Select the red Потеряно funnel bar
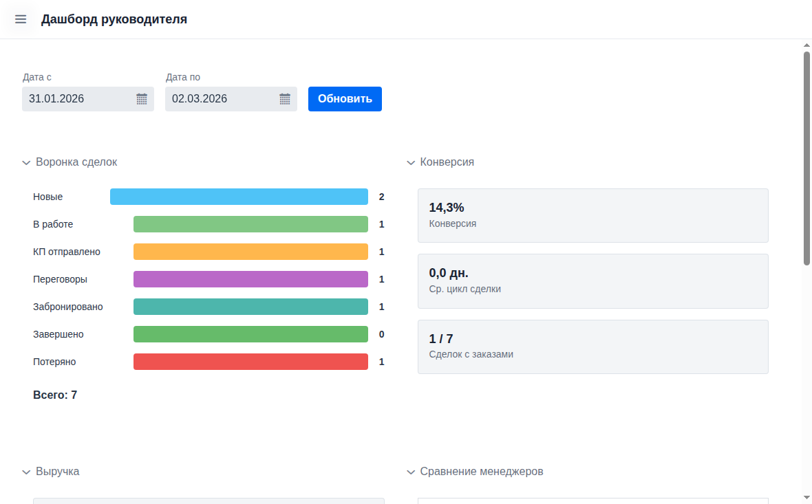The image size is (812, 504). click(250, 362)
